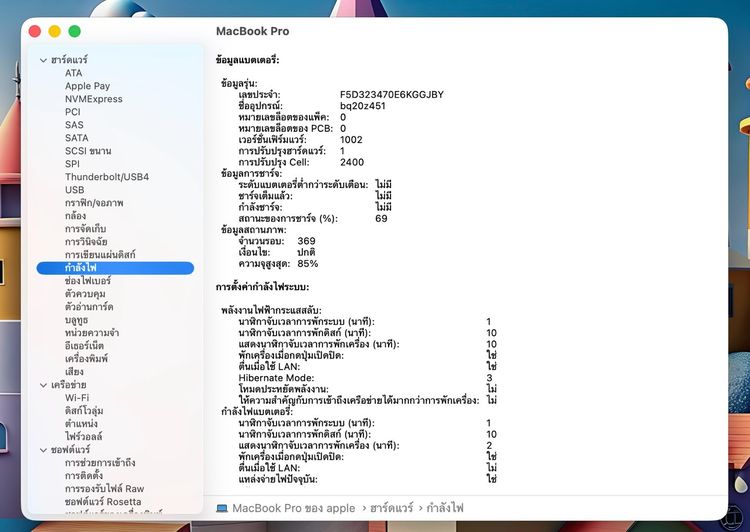Click the กำลังไฟ breadcrumb in path bar

445,508
